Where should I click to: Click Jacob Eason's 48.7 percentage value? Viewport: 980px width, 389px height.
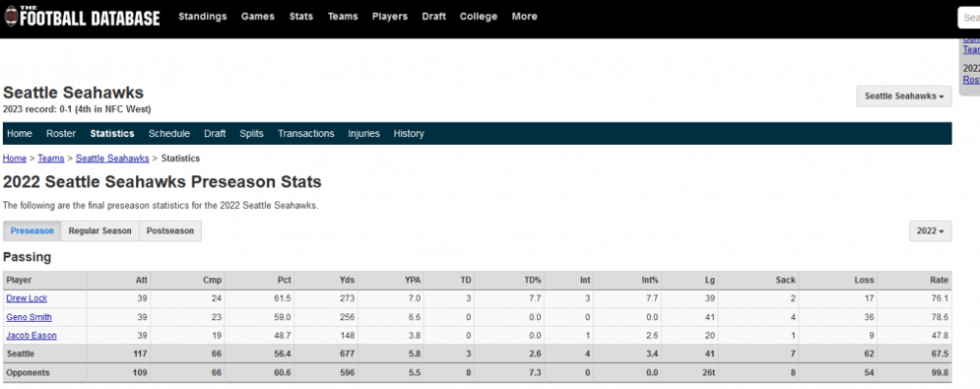(284, 336)
